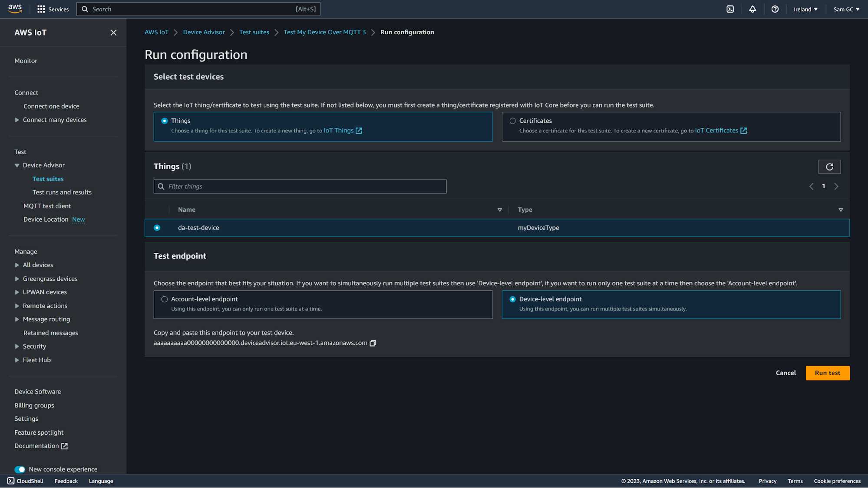Open Test runs and results page
The height and width of the screenshot is (488, 868).
[62, 192]
